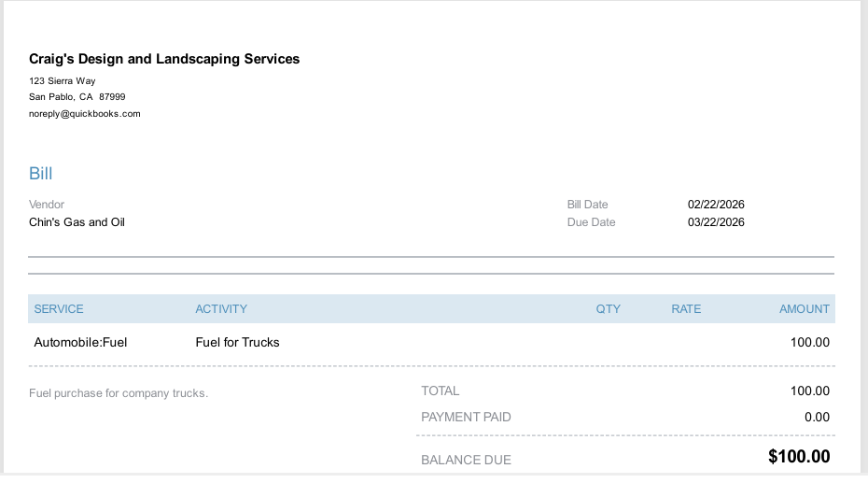The width and height of the screenshot is (868, 483).
Task: Click the BALANCE DUE label
Action: (x=466, y=460)
